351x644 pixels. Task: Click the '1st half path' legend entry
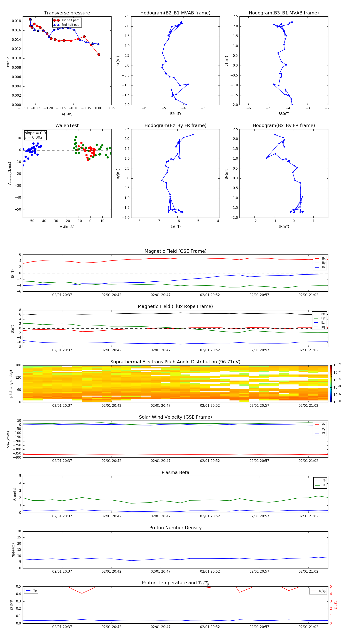coord(66,20)
